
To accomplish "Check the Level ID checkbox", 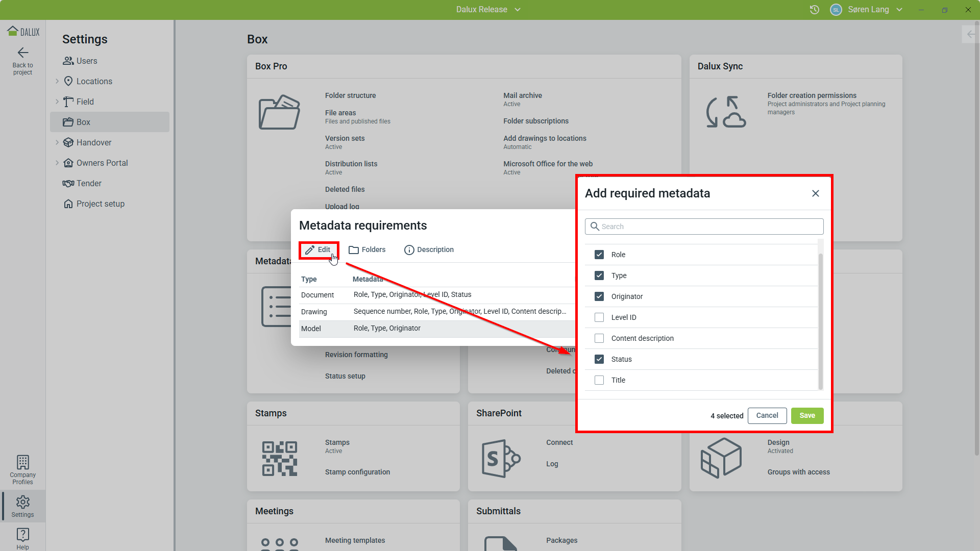I will point(599,317).
